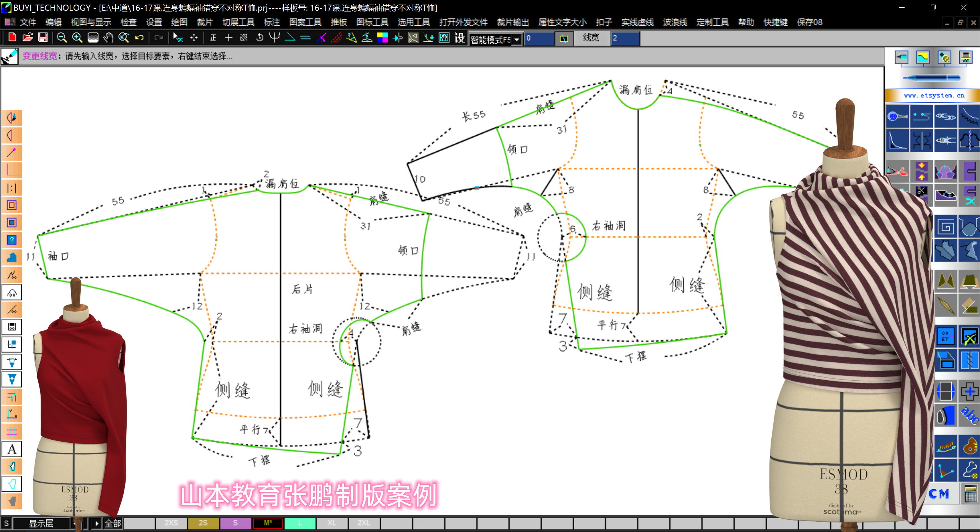This screenshot has width=980, height=532.
Task: Select the A text tool in left toolbar
Action: [x=12, y=449]
